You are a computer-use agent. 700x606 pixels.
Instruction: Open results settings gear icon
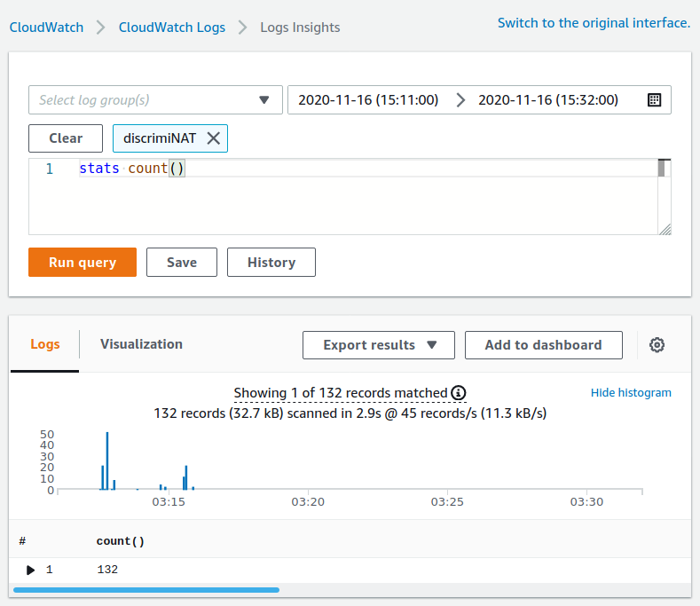click(x=657, y=345)
